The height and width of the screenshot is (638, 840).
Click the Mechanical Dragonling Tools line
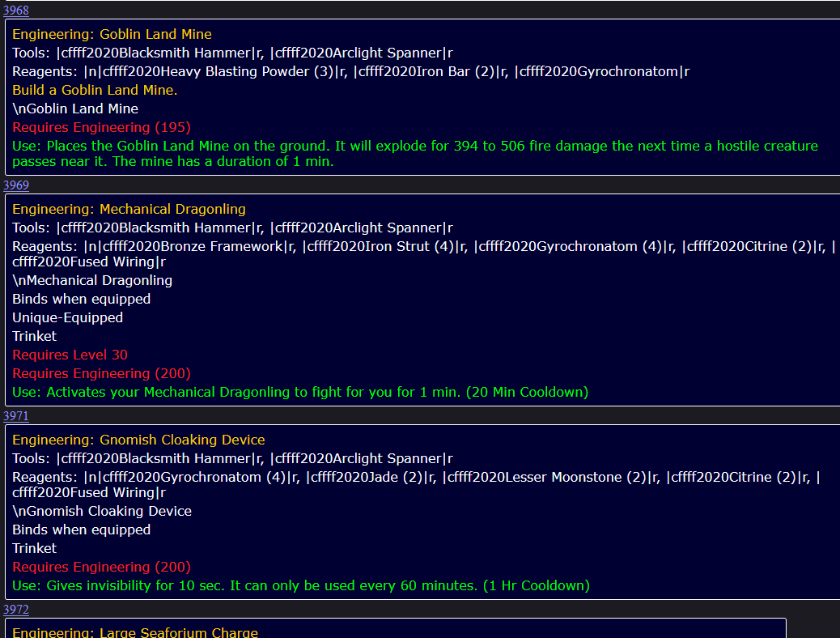232,228
